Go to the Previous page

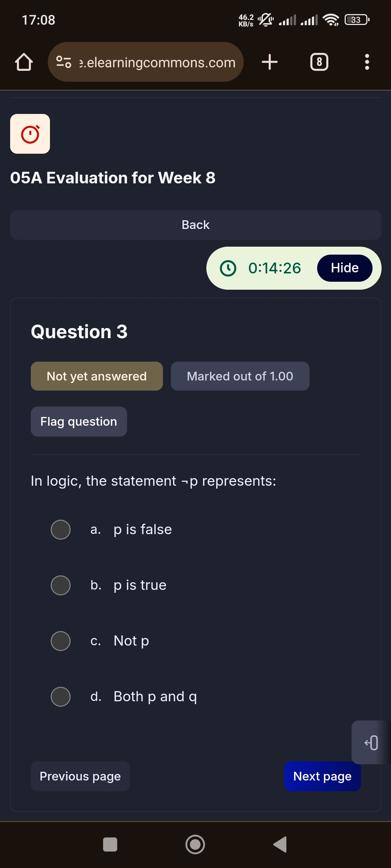pos(80,776)
